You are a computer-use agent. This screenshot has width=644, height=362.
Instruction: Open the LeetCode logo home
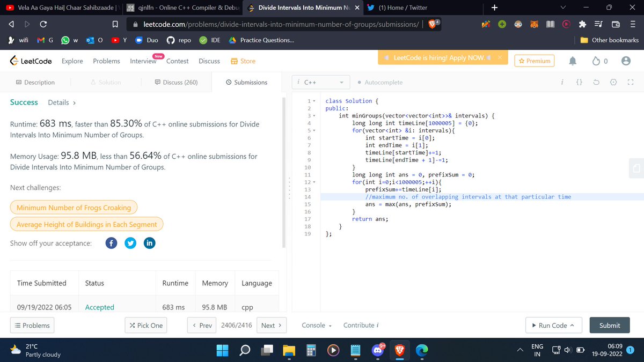tap(31, 61)
